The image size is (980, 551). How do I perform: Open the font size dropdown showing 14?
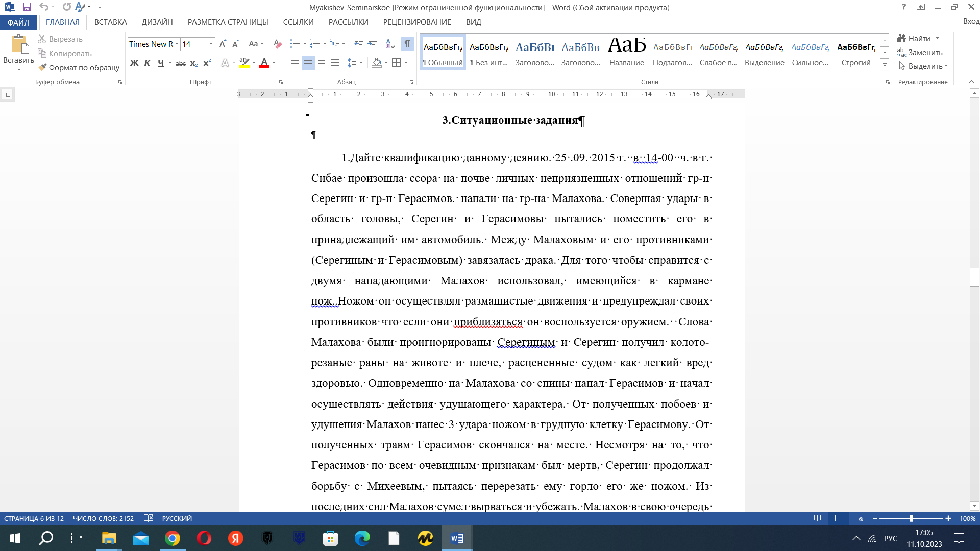pos(211,44)
